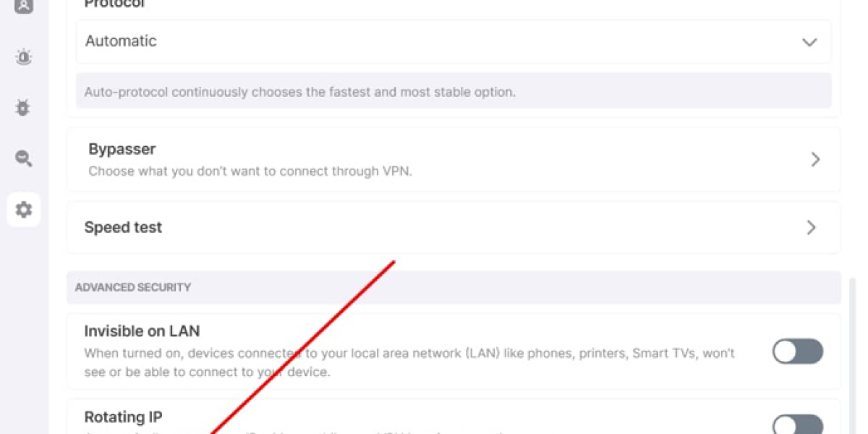Click the Speed test row right chevron

tap(812, 228)
